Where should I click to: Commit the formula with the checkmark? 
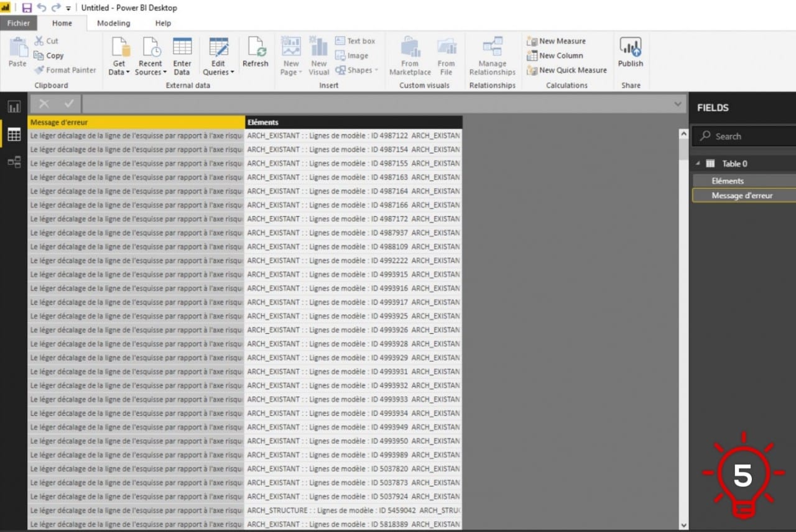tap(68, 104)
